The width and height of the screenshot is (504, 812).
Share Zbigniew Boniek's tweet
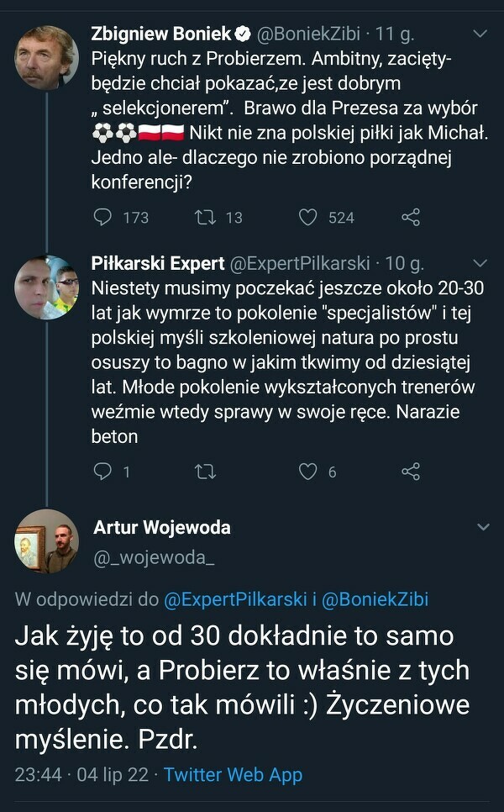(411, 217)
